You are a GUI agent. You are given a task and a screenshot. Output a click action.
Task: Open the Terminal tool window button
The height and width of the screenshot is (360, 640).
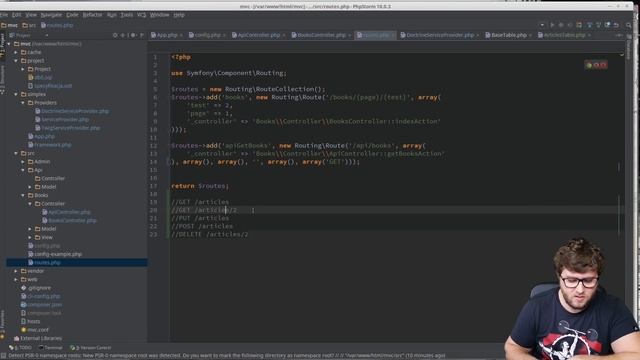tap(50, 348)
